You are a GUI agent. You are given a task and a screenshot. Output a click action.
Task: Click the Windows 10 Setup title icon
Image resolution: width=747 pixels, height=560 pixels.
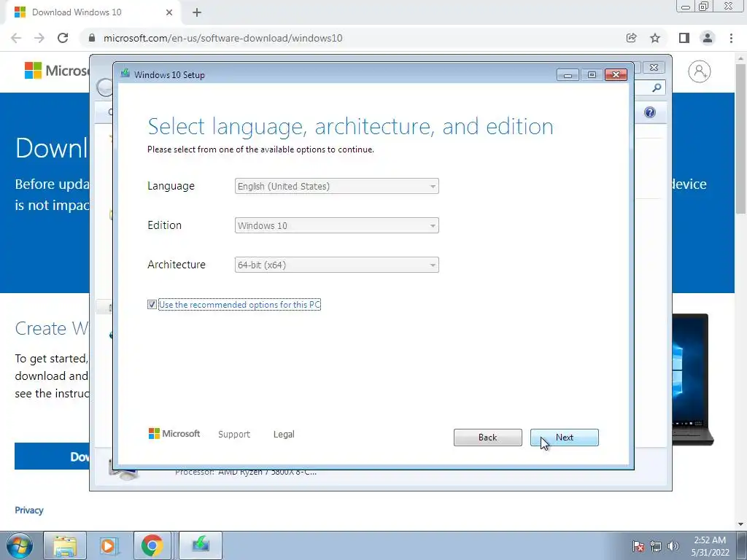[x=125, y=74]
